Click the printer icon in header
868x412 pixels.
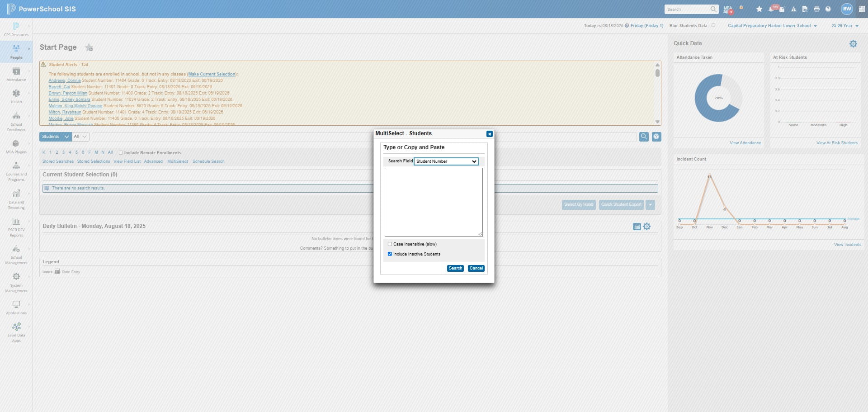[x=816, y=9]
